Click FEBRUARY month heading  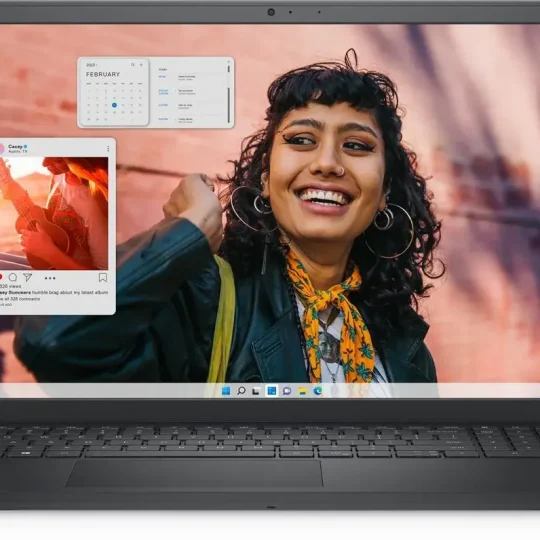click(103, 74)
